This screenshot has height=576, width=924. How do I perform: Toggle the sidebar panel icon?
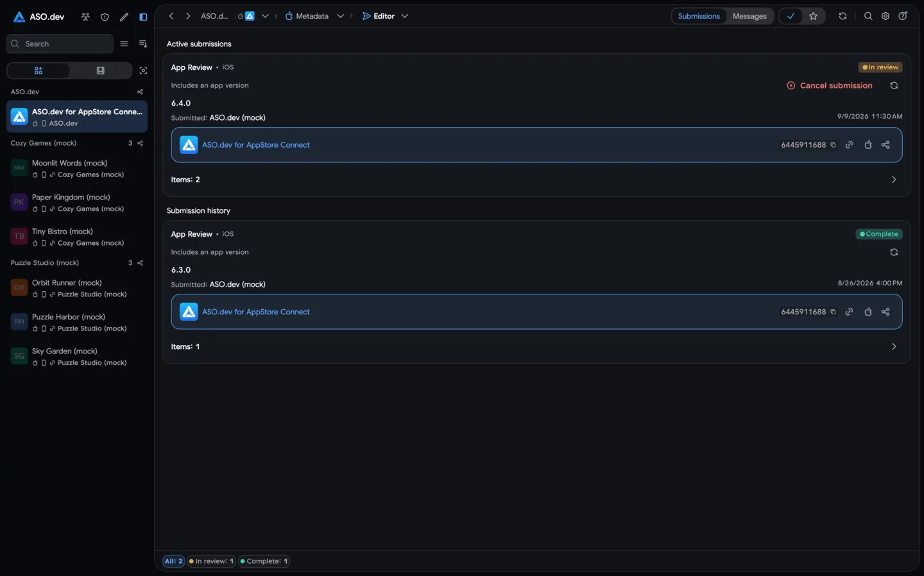(143, 17)
